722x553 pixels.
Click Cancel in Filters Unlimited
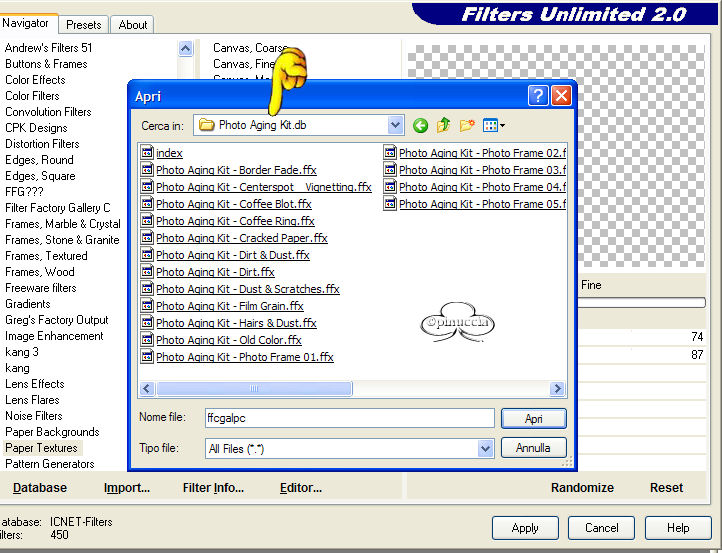click(601, 528)
